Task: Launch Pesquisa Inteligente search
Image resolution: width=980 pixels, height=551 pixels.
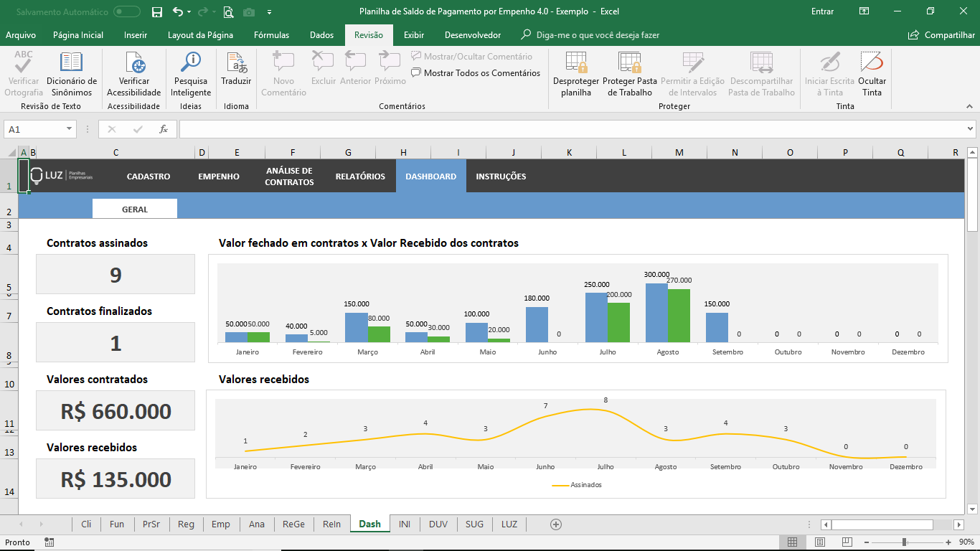Action: click(191, 63)
